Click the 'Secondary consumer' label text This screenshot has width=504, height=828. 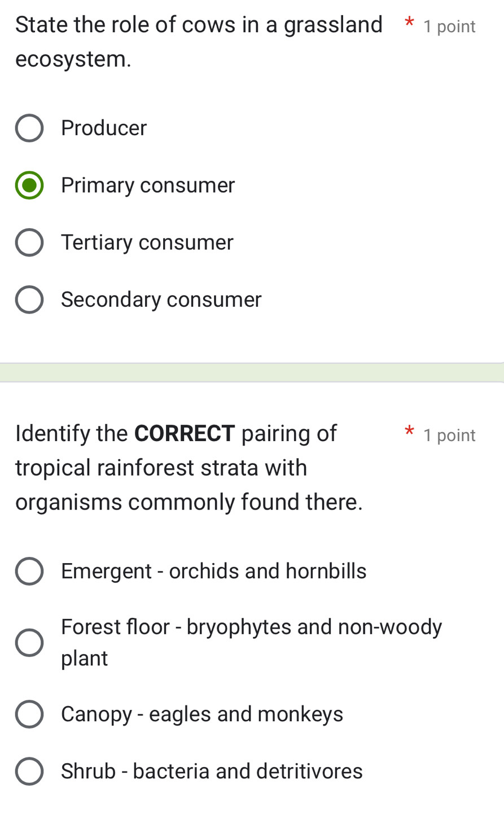point(161,299)
